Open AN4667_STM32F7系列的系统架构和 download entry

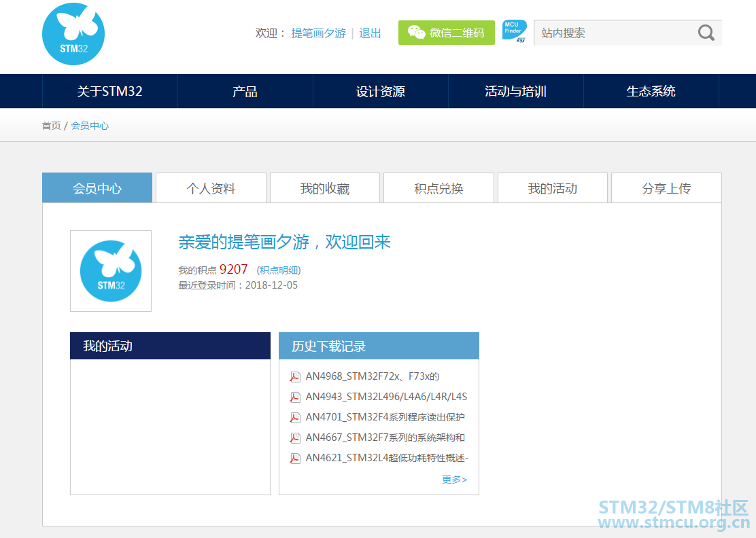pos(385,438)
